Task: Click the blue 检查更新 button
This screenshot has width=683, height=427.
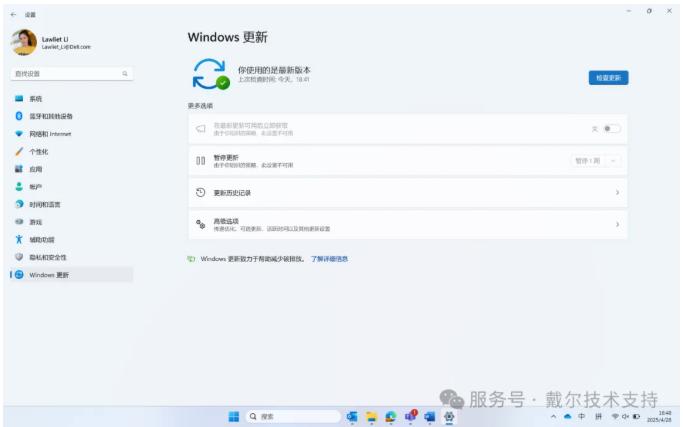Action: point(608,78)
